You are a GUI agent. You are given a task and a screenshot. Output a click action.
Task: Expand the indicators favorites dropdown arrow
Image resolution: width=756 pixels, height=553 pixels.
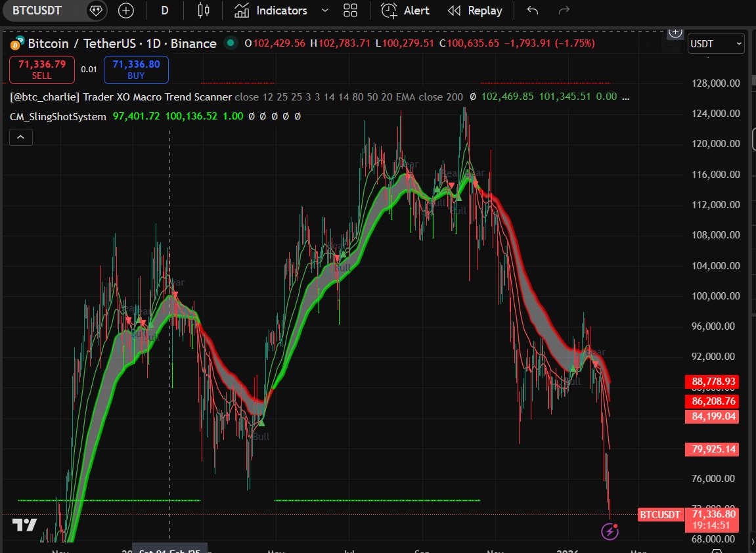325,11
